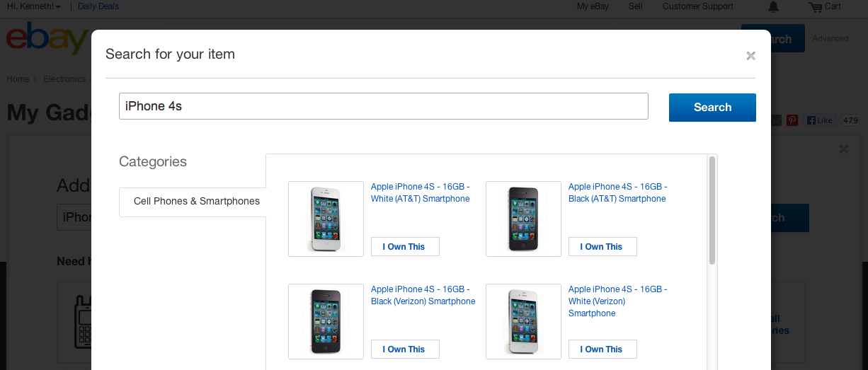Click the Facebook like count 479
The width and height of the screenshot is (868, 370).
coord(850,120)
